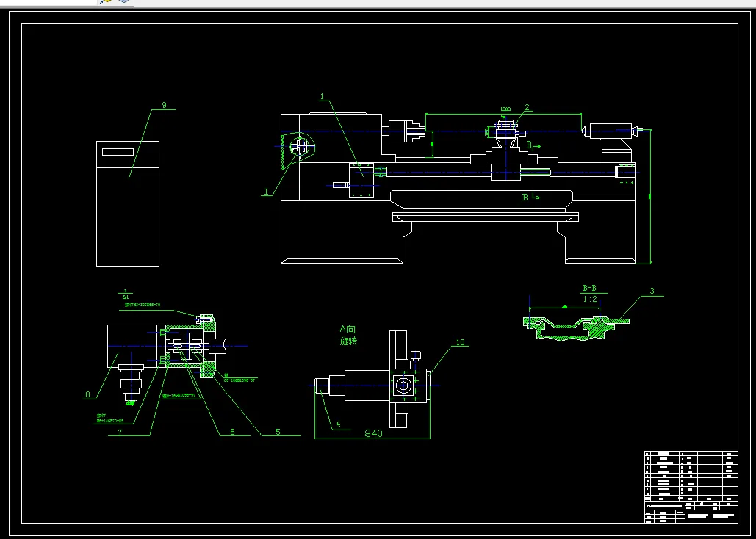The height and width of the screenshot is (539, 756).
Task: Click callout number 4 below the motor shaft
Action: click(x=338, y=424)
